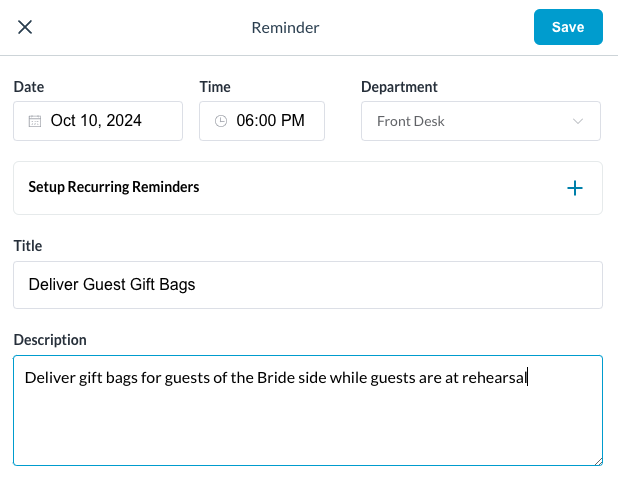Screen dimensions: 618x480
Task: Expand the Setup Recurring Reminders section
Action: point(114,187)
